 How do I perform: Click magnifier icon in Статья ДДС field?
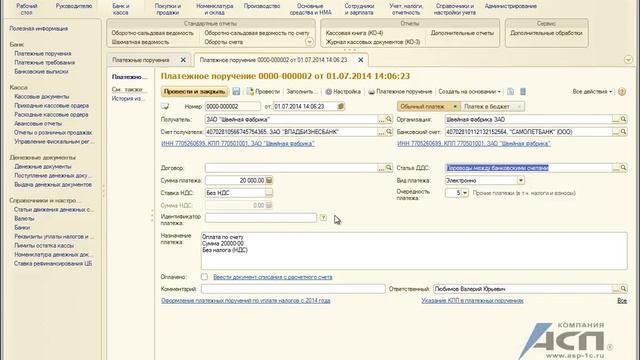point(623,168)
